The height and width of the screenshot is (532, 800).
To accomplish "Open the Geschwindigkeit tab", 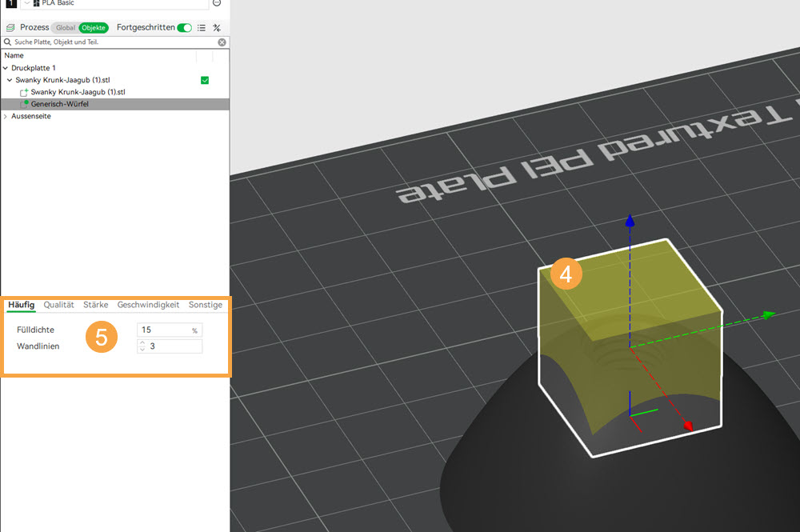I will click(148, 305).
